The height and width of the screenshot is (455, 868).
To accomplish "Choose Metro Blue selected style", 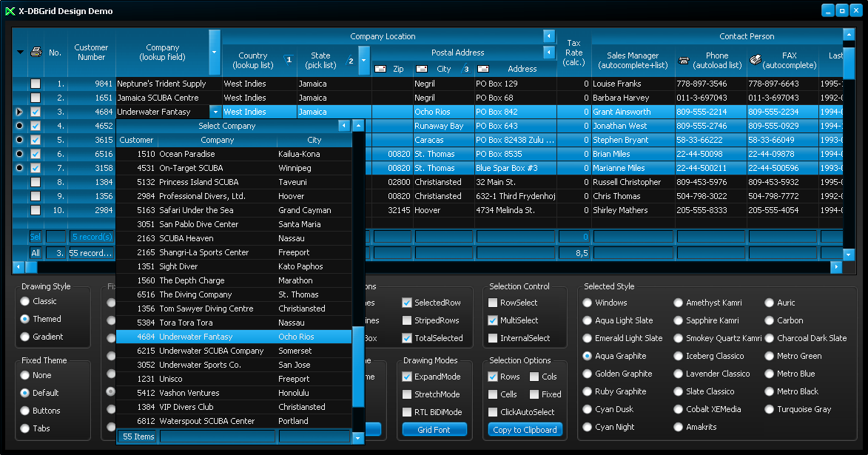I will tap(770, 374).
